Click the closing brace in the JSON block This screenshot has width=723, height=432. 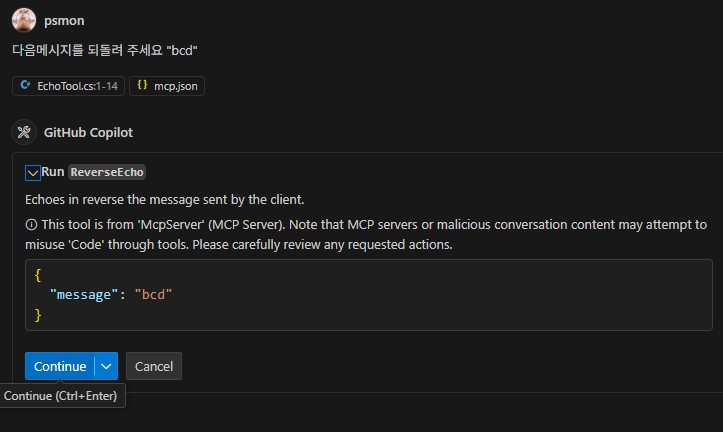pos(38,314)
